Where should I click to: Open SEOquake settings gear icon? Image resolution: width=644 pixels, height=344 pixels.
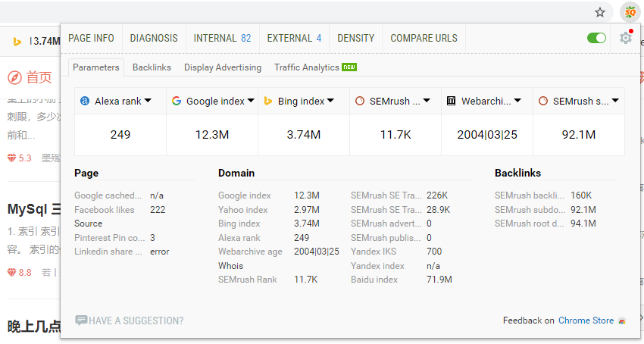click(625, 38)
